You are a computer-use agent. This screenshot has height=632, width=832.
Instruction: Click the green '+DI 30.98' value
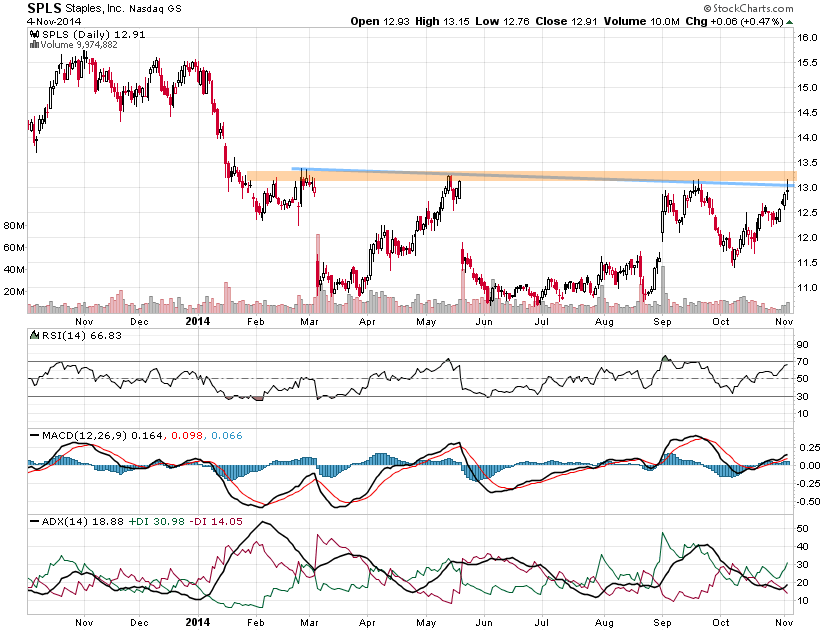[x=157, y=522]
